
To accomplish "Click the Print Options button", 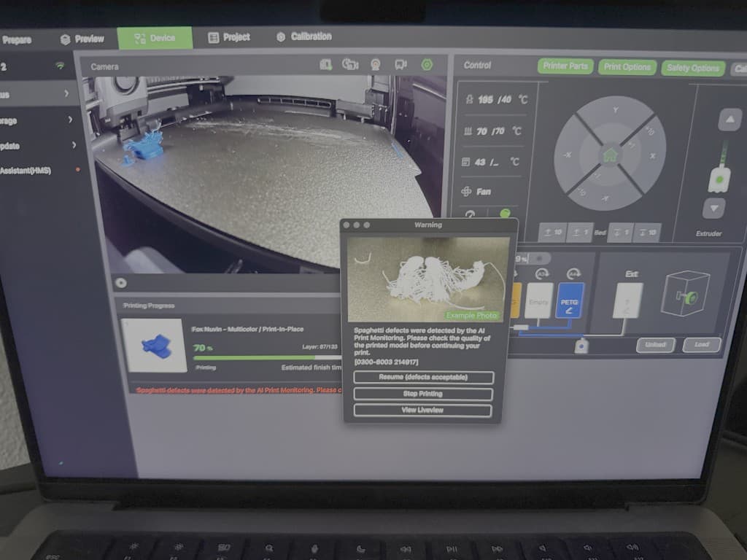I will click(x=627, y=67).
